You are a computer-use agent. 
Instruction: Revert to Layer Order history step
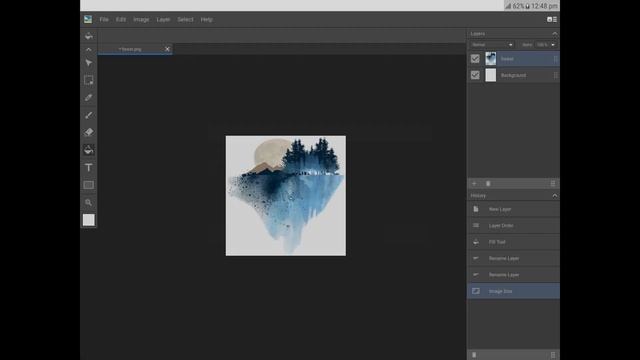tap(513, 225)
